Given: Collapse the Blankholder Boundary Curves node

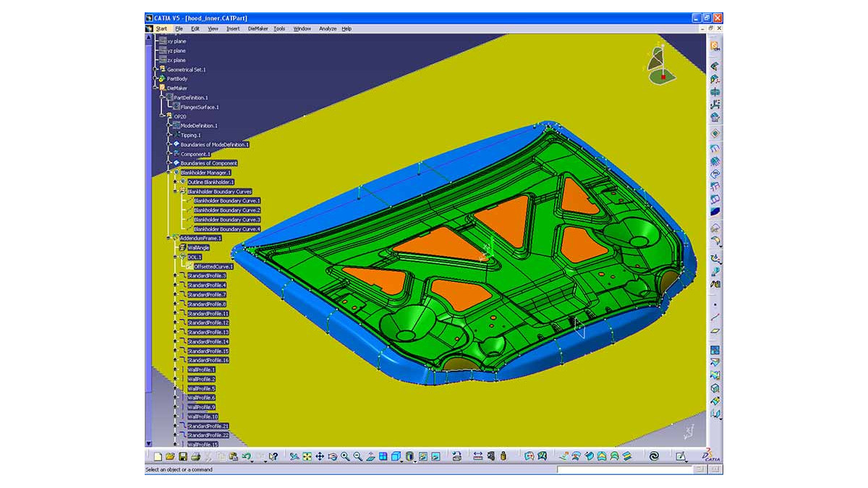Looking at the screenshot, I should (x=175, y=192).
